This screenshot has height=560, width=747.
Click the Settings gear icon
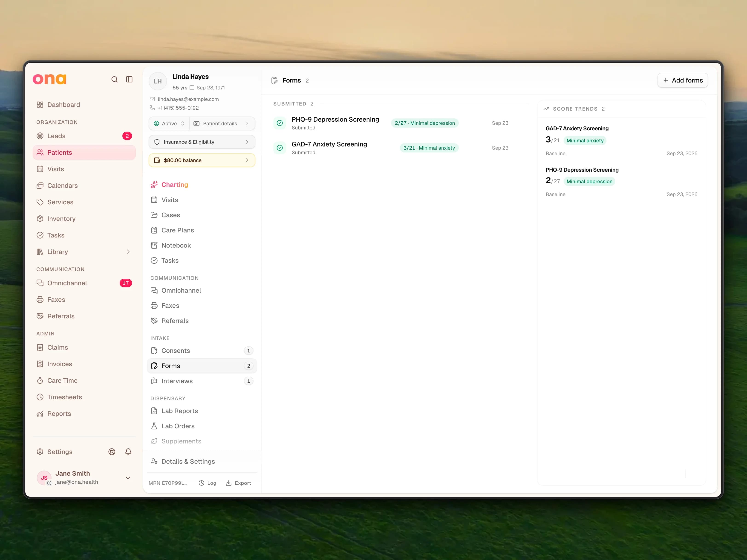(x=40, y=452)
